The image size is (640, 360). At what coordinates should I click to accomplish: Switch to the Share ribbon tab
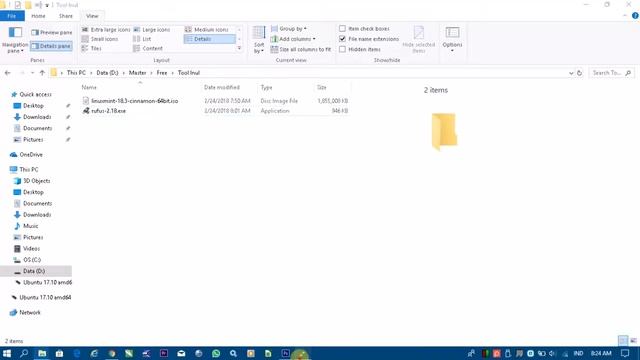click(x=66, y=16)
